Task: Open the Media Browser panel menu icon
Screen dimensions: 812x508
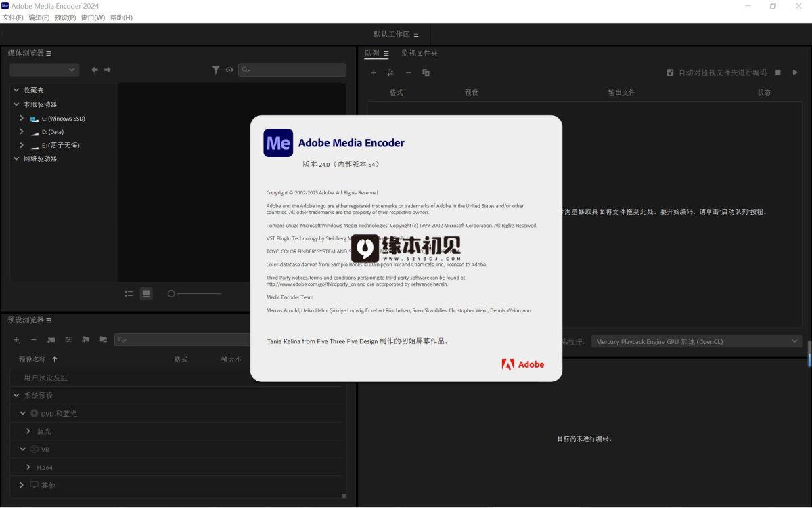Action: click(x=49, y=53)
